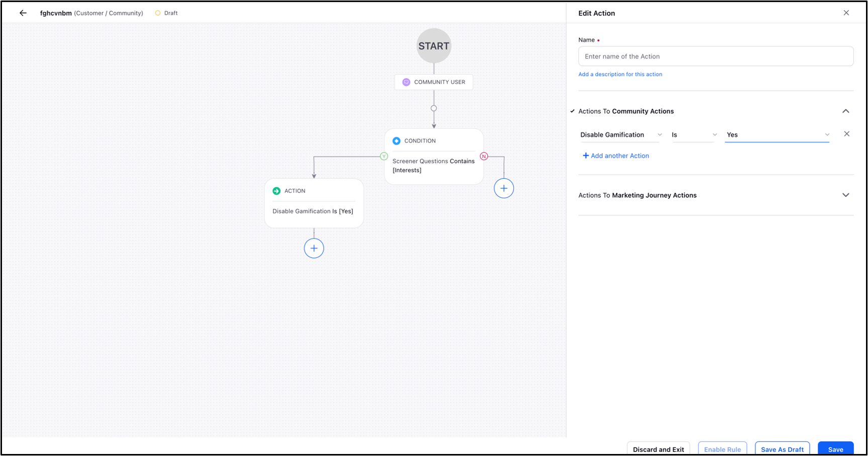Go back using the left arrow icon
This screenshot has height=456, width=868.
(x=23, y=13)
